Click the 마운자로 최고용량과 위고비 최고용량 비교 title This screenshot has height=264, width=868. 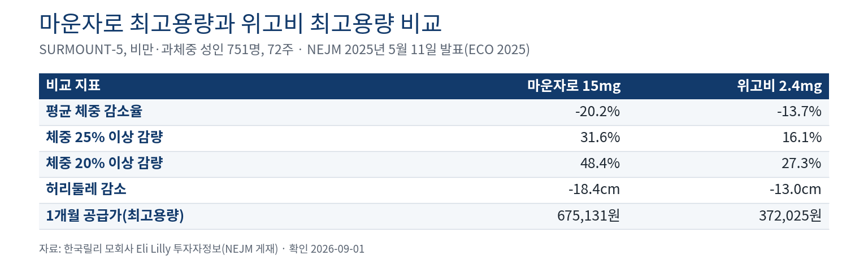click(240, 23)
